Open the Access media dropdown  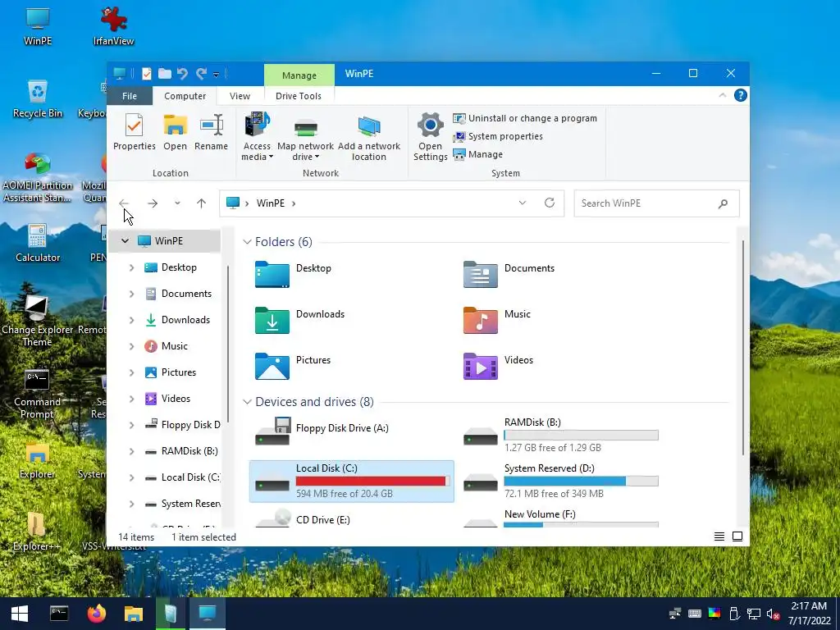257,137
